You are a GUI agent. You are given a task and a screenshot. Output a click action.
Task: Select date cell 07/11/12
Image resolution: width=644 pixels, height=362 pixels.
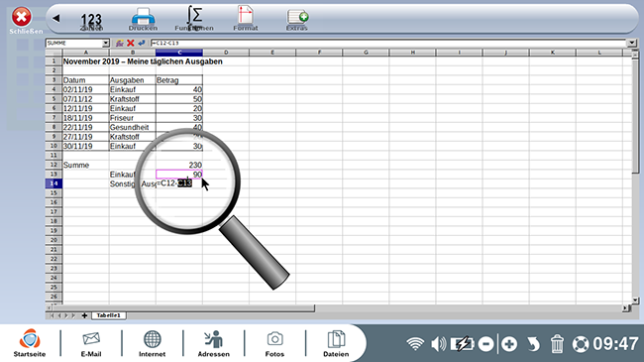[x=85, y=99]
